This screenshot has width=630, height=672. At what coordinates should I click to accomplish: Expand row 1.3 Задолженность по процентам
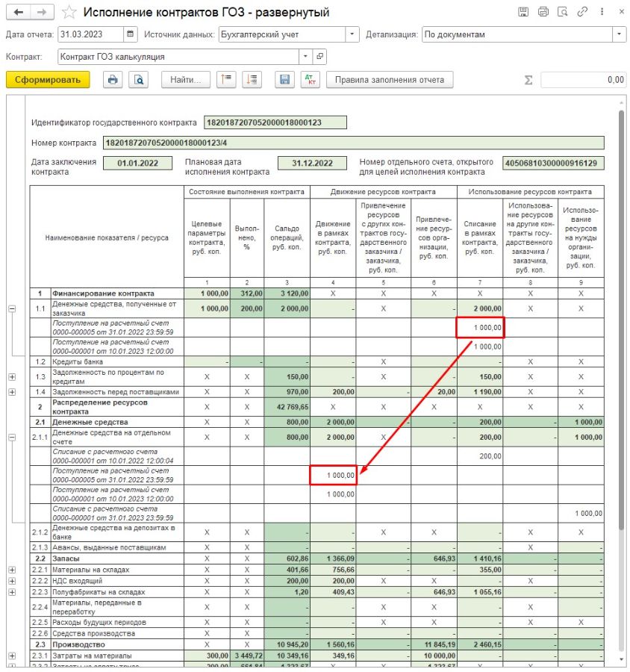pos(12,377)
